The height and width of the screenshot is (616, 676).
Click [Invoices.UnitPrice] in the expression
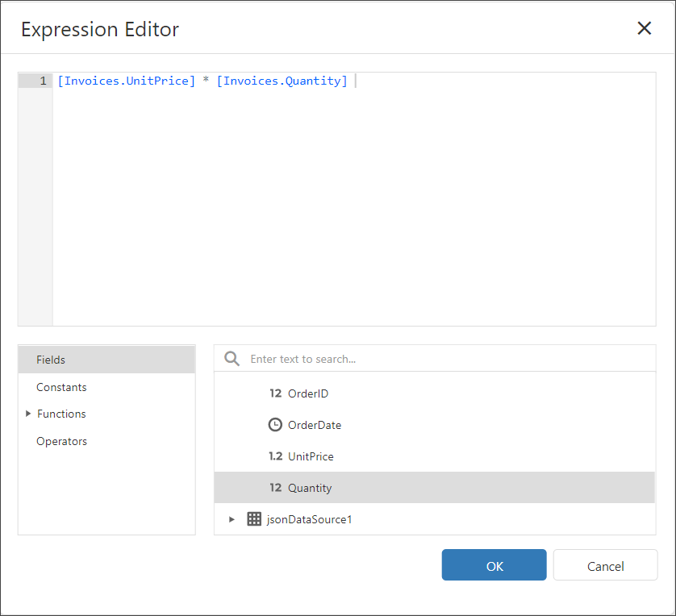(x=126, y=81)
